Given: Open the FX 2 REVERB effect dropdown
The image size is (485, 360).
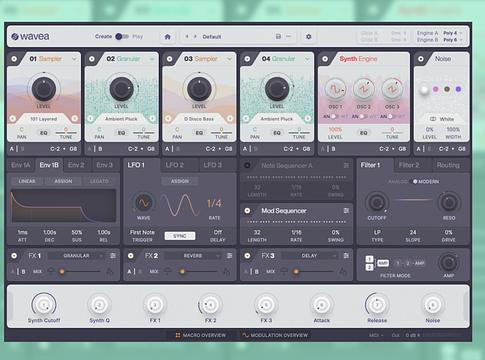Looking at the screenshot, I should (x=193, y=256).
